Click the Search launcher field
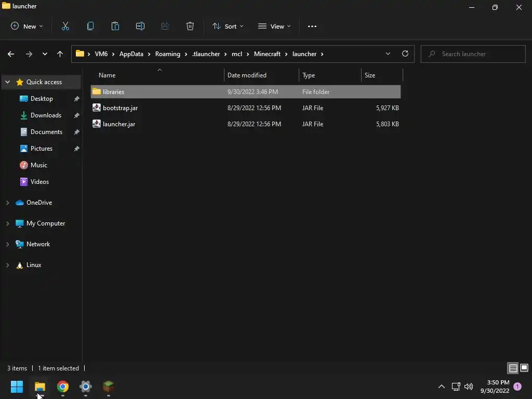Image resolution: width=532 pixels, height=399 pixels. pos(473,54)
